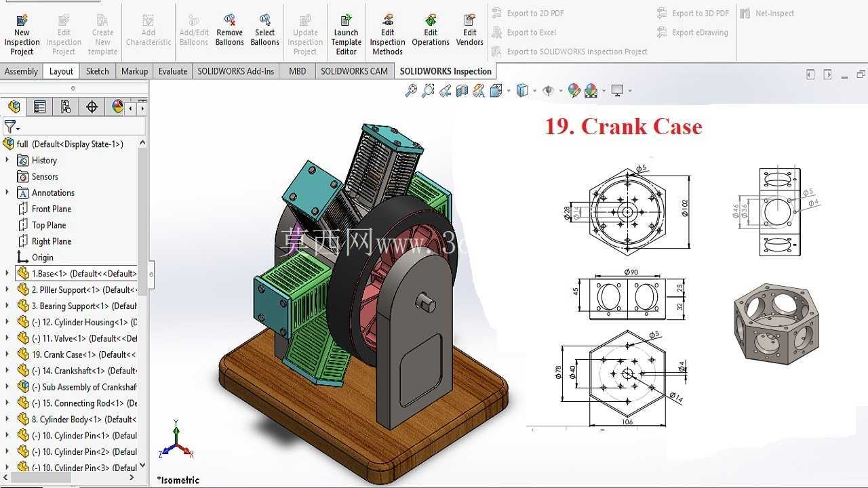Click Dynamic Annotation Views icon
This screenshot has height=488, width=868.
479,90
